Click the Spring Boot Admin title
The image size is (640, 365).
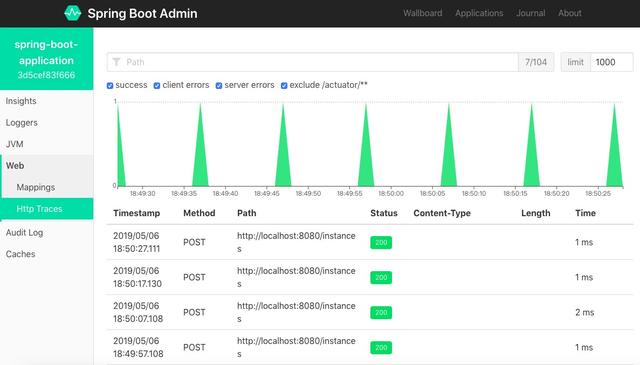pyautogui.click(x=142, y=13)
